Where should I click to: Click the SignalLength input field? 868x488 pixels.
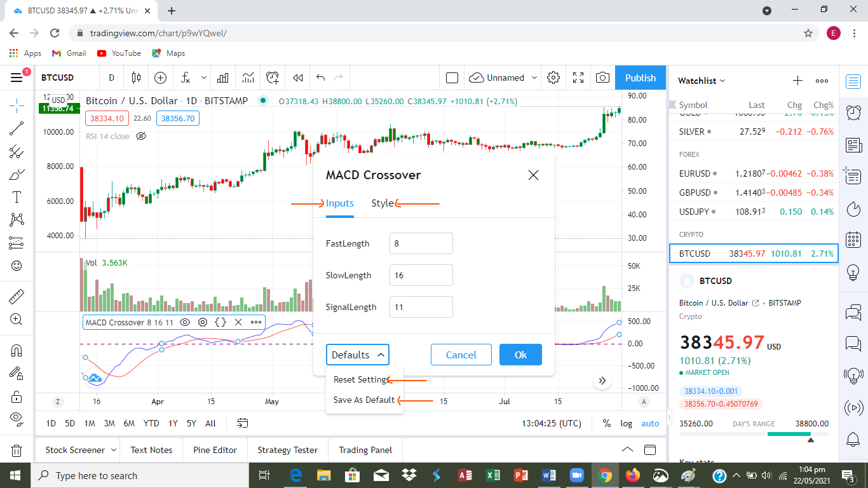pyautogui.click(x=421, y=307)
